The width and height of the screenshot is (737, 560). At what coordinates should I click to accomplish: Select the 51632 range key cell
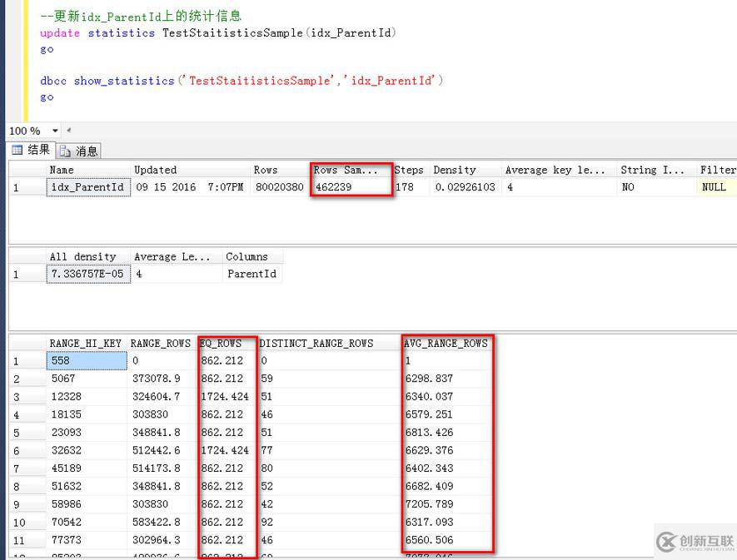(87, 486)
